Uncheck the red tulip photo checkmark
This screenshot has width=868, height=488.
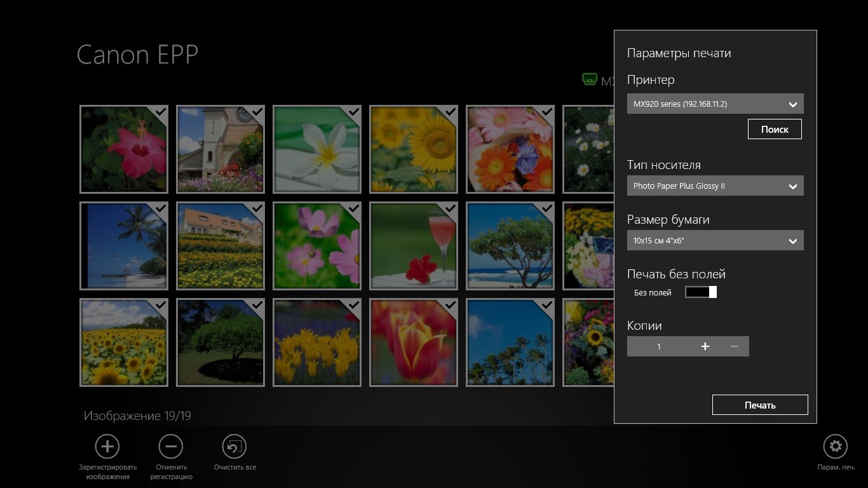450,305
